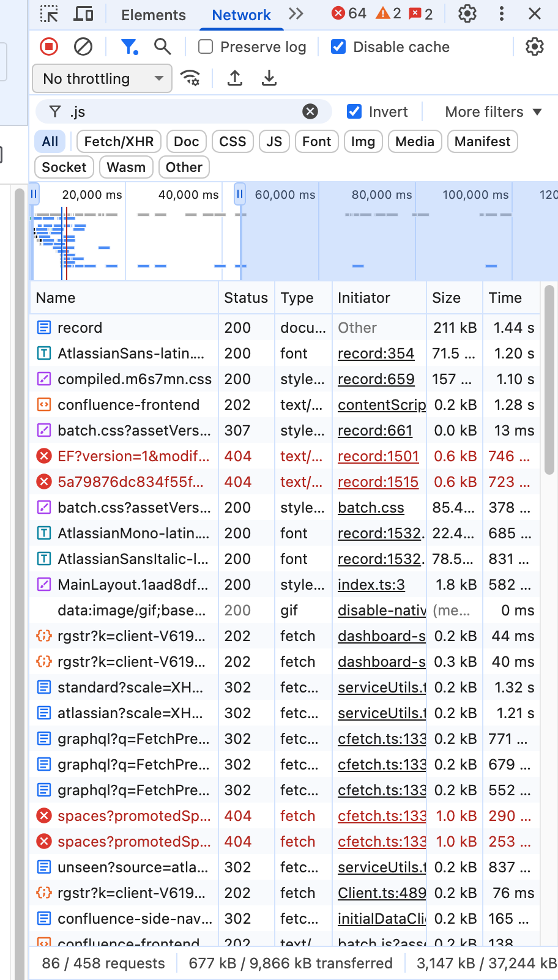This screenshot has height=980, width=558.
Task: Click into the .js filter input field
Action: (184, 111)
